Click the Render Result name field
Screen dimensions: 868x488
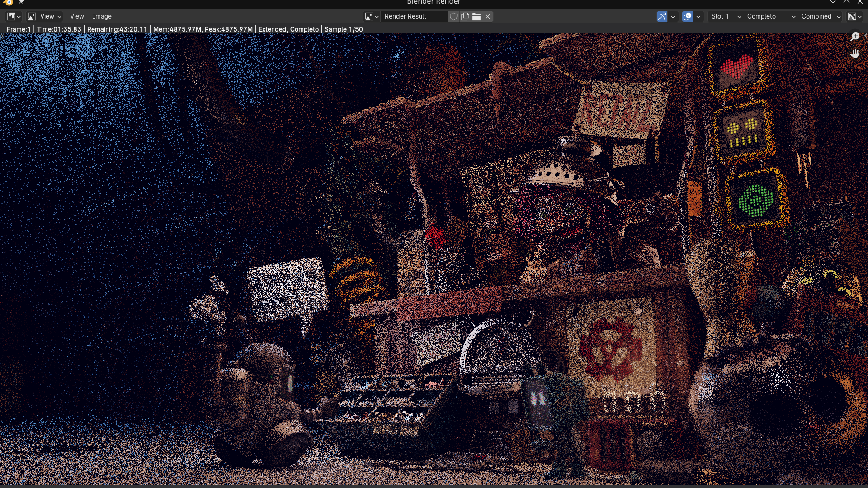[414, 16]
